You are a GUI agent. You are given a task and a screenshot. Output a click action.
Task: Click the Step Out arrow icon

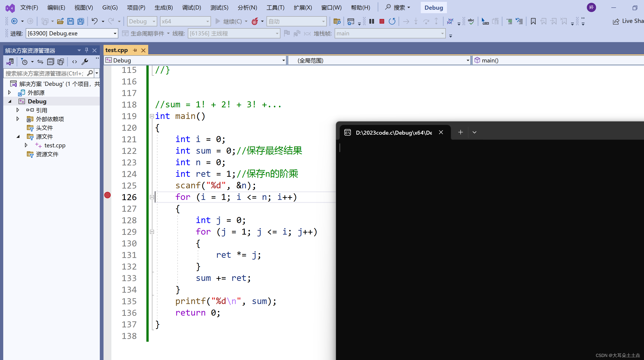coord(436,21)
